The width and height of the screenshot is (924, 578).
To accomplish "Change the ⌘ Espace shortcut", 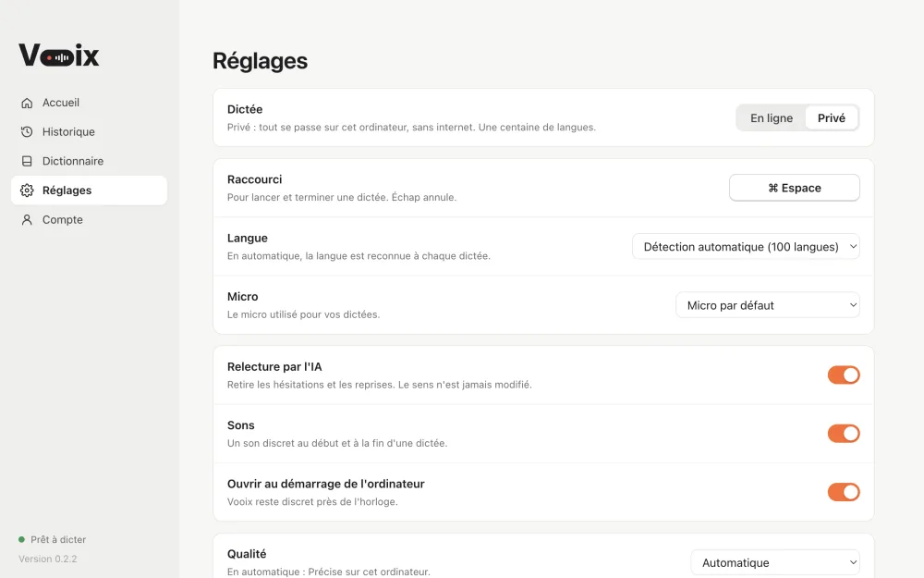I will point(795,188).
